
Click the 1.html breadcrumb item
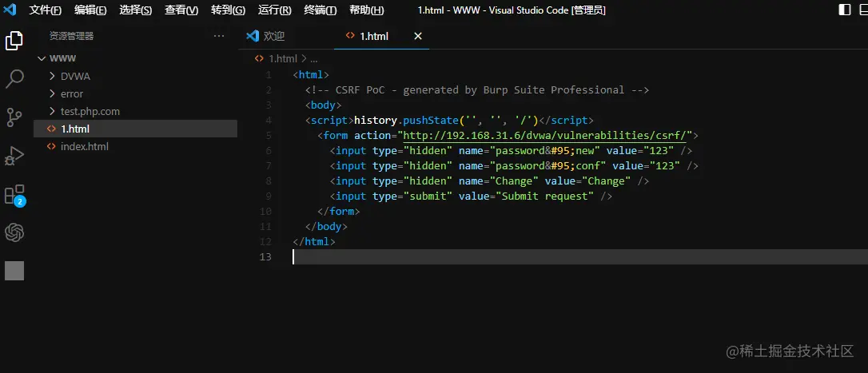tap(284, 58)
